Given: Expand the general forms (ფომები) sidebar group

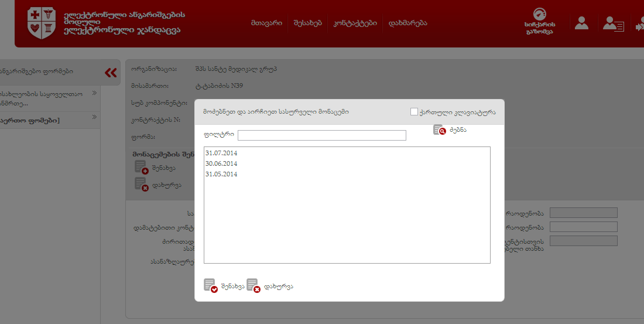Looking at the screenshot, I should click(x=94, y=117).
